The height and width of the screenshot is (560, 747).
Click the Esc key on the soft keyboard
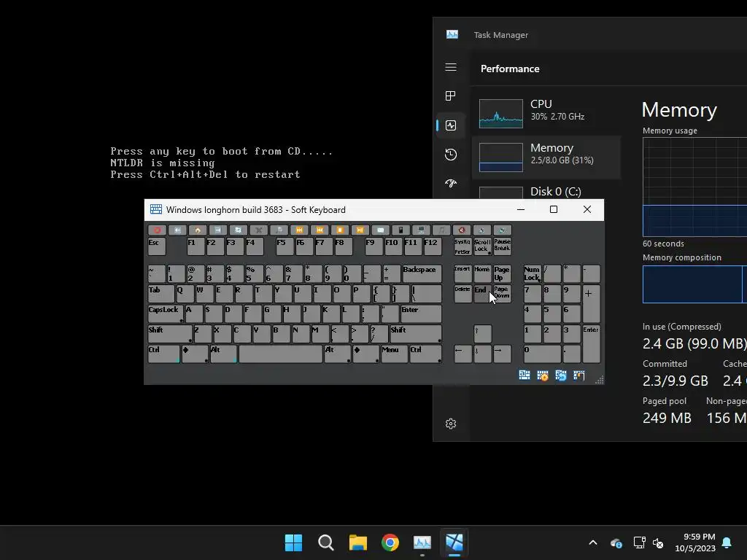click(x=157, y=246)
